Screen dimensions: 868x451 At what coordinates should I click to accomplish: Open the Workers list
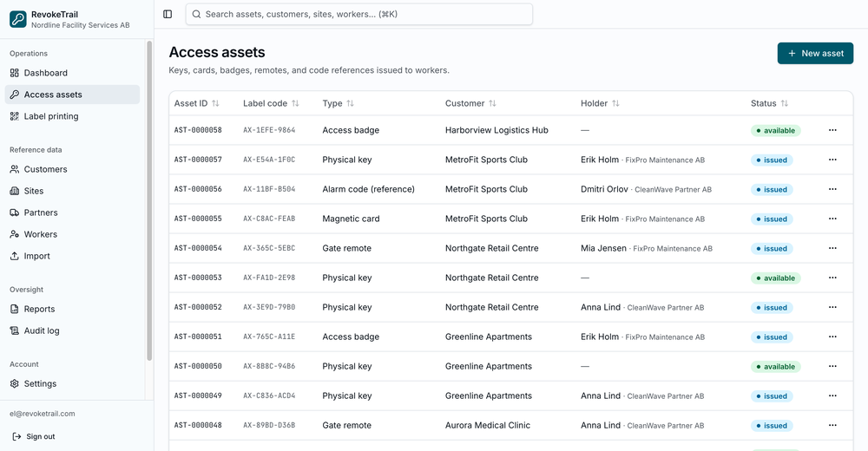[x=72, y=234]
